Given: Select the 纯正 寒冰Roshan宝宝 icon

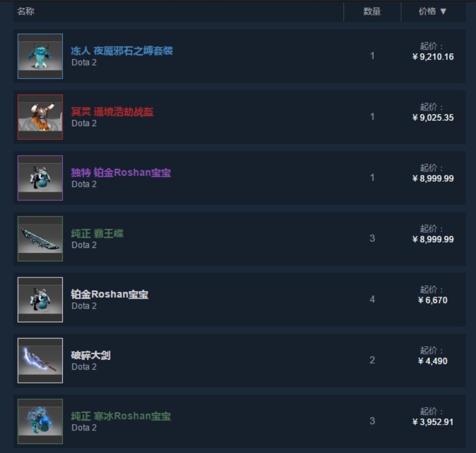Looking at the screenshot, I should [x=40, y=421].
